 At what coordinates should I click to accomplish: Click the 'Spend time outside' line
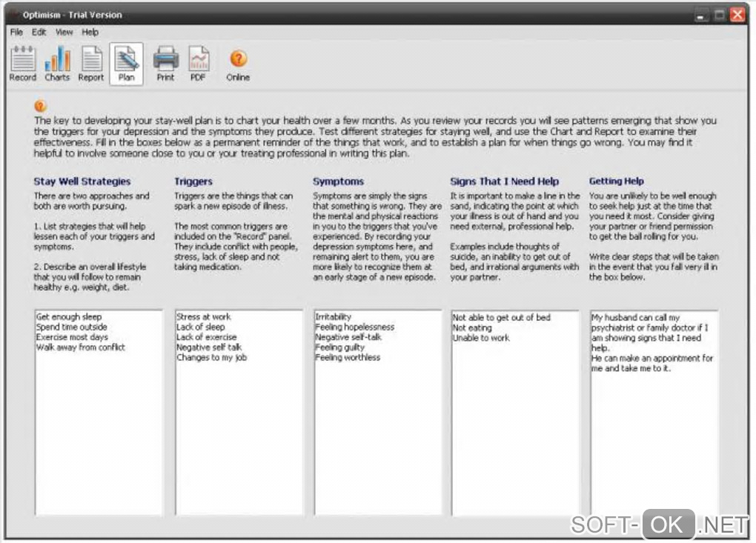72,327
